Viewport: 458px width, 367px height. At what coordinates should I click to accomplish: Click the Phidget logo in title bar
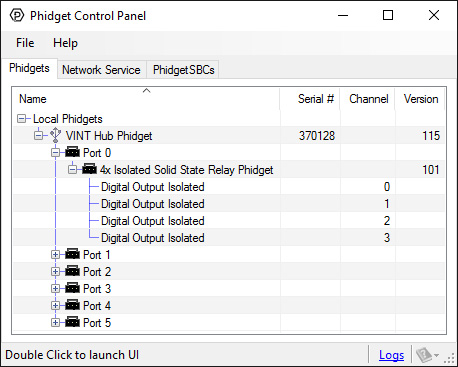coord(17,16)
